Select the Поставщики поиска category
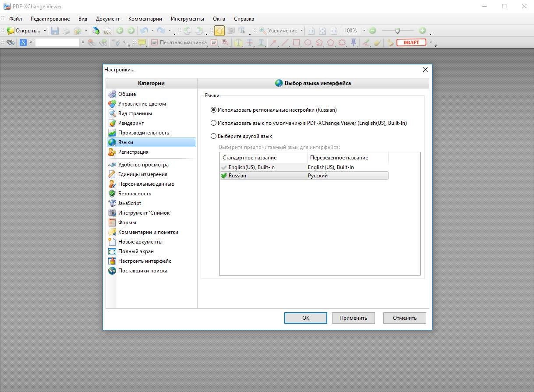This screenshot has height=392, width=534. point(152,271)
